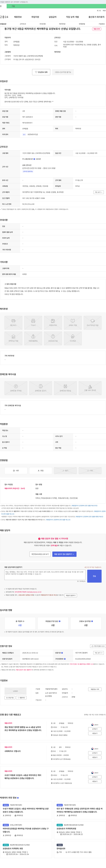This screenshot has height=868, width=106.
Task: Click 메일로 질문하기 button
Action: coord(71,595)
